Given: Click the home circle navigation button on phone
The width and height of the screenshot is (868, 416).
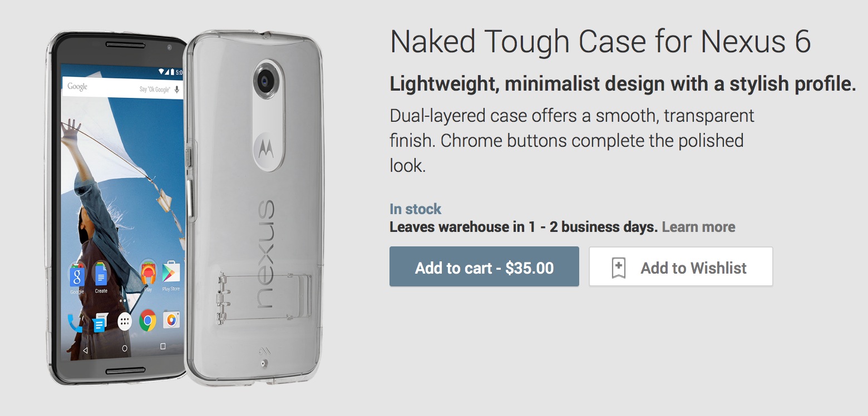Looking at the screenshot, I should 125,348.
